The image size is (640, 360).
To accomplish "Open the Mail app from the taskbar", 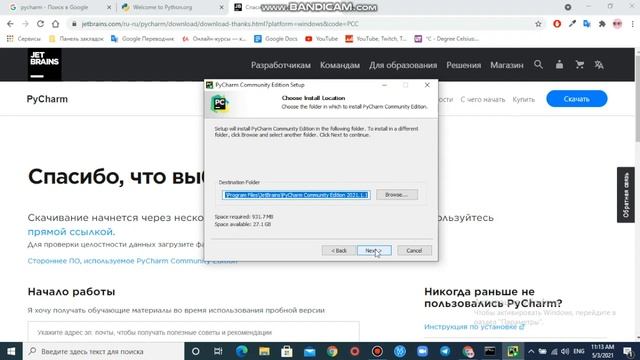I will (309, 351).
